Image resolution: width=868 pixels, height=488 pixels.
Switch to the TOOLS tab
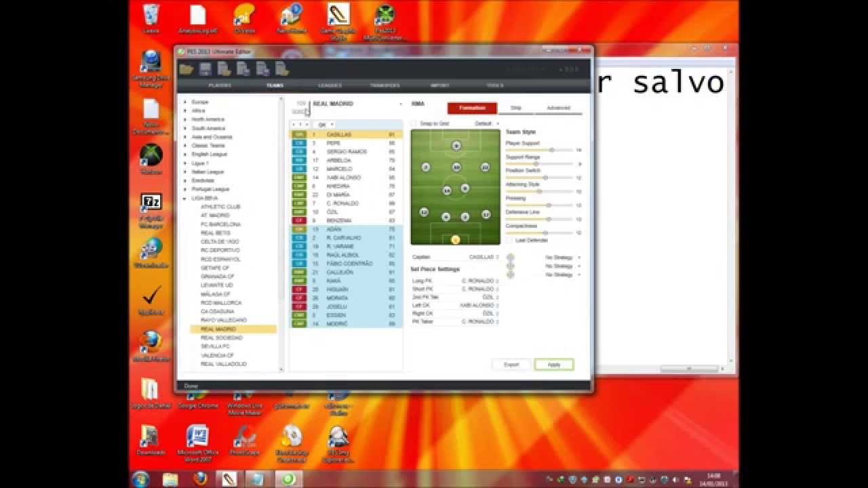click(495, 85)
